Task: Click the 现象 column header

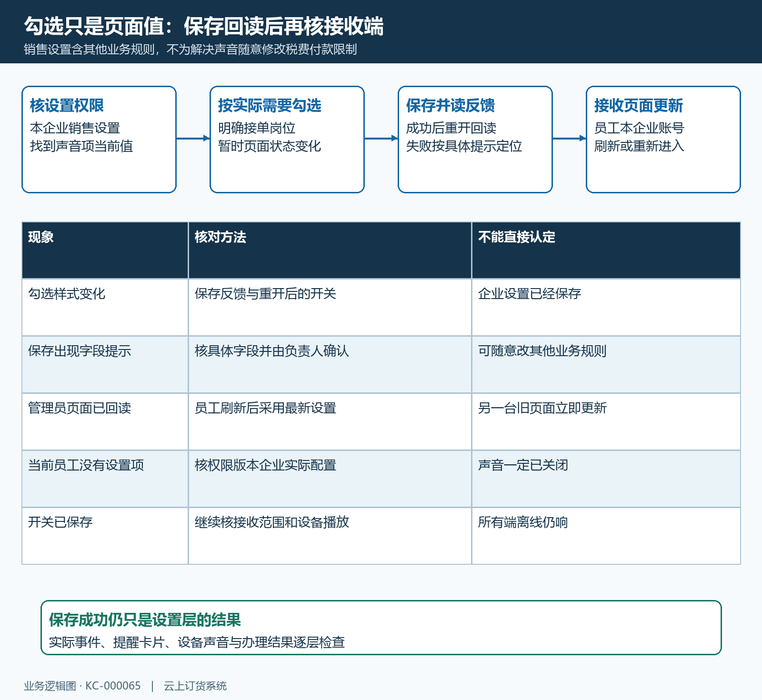Action: [105, 250]
